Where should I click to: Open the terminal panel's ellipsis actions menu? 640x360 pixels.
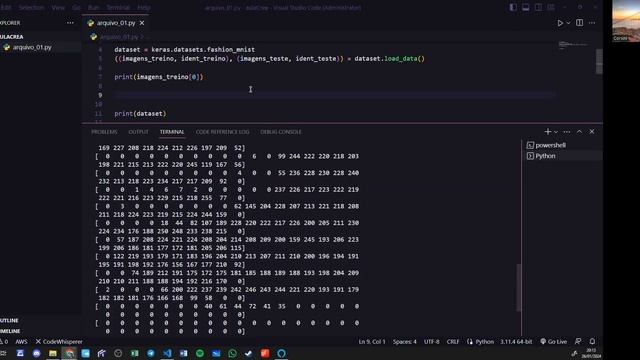coord(567,131)
